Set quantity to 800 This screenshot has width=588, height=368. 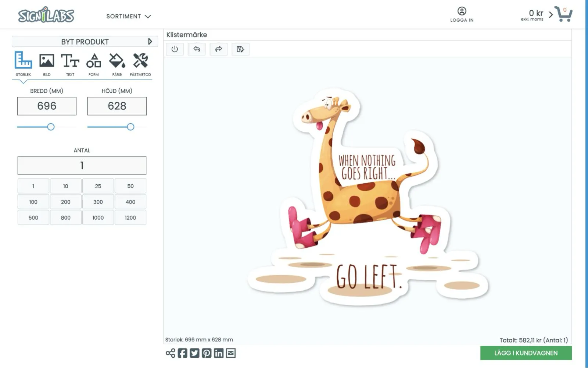pyautogui.click(x=65, y=217)
